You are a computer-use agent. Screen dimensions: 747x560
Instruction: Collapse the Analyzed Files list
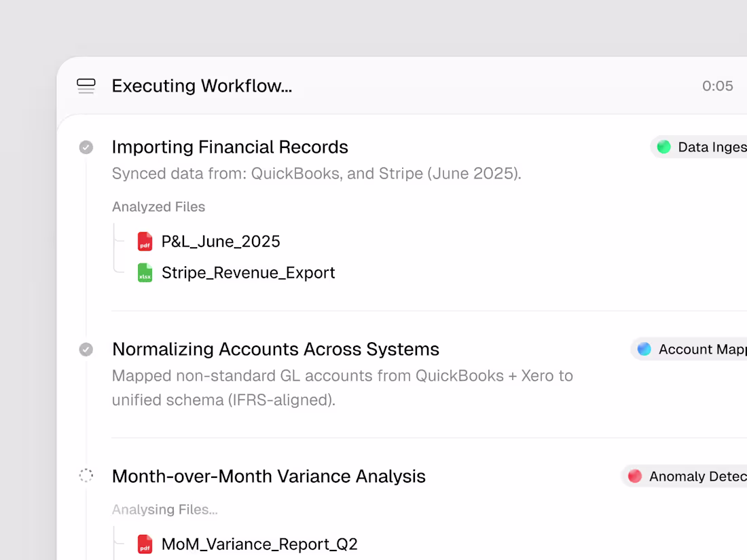tap(158, 206)
